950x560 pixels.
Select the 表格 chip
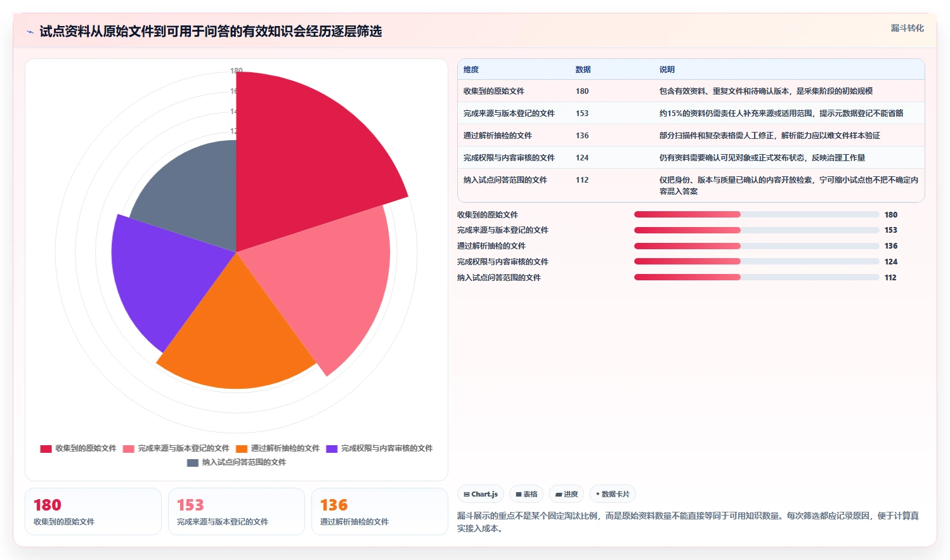coord(526,494)
